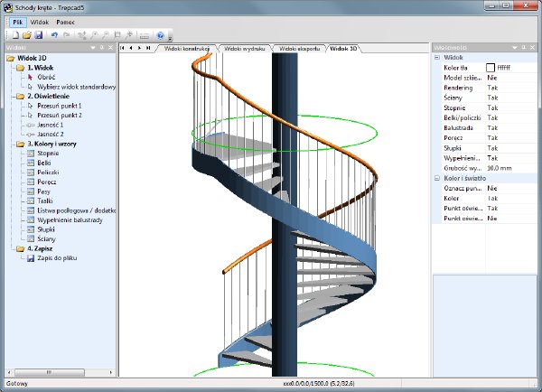
Task: Select Wybierz widok standardowy
Action: [x=77, y=87]
